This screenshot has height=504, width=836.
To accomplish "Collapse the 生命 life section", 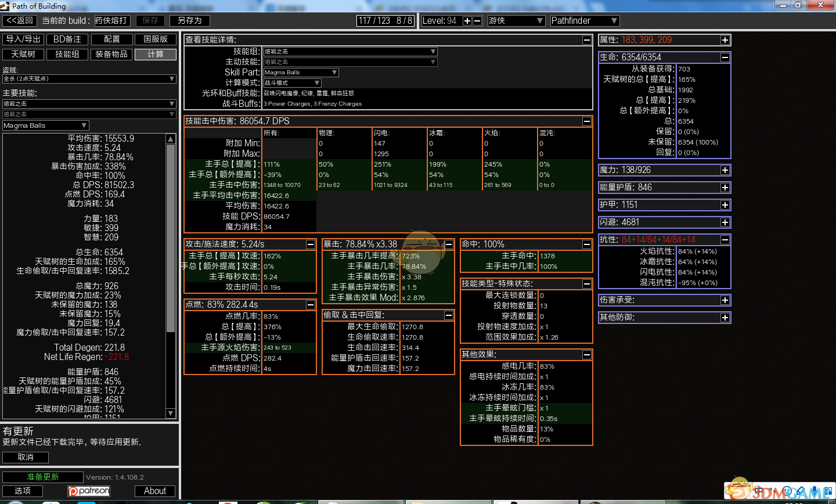I will tap(725, 57).
